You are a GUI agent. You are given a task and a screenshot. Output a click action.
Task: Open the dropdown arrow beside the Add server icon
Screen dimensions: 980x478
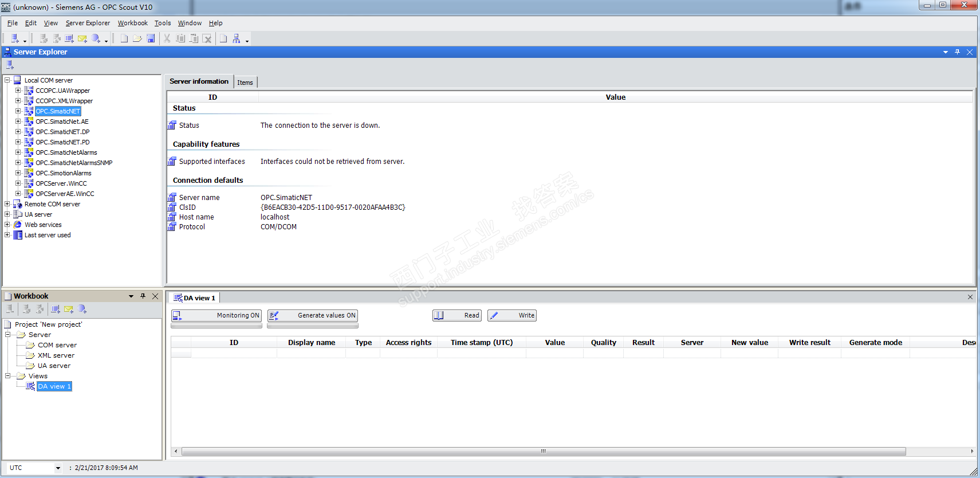(x=25, y=40)
